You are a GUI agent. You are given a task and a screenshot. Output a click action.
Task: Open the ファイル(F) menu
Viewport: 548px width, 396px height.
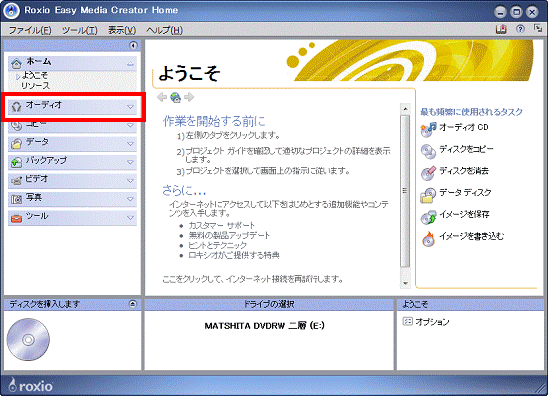tap(30, 30)
